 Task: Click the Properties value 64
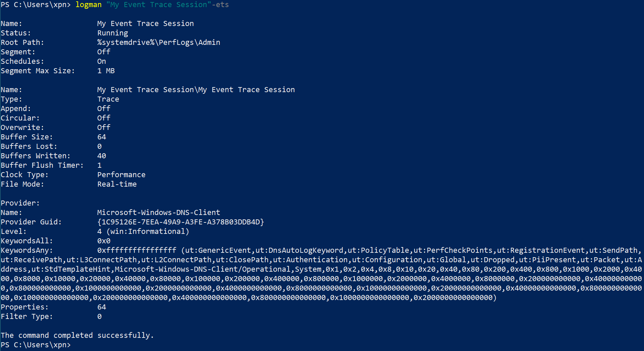[102, 307]
